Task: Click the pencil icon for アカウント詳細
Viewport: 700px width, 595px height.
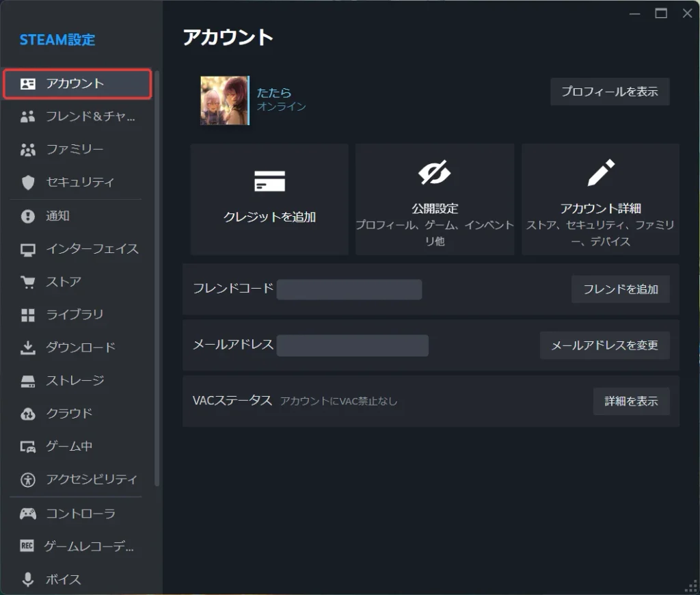Action: click(601, 172)
